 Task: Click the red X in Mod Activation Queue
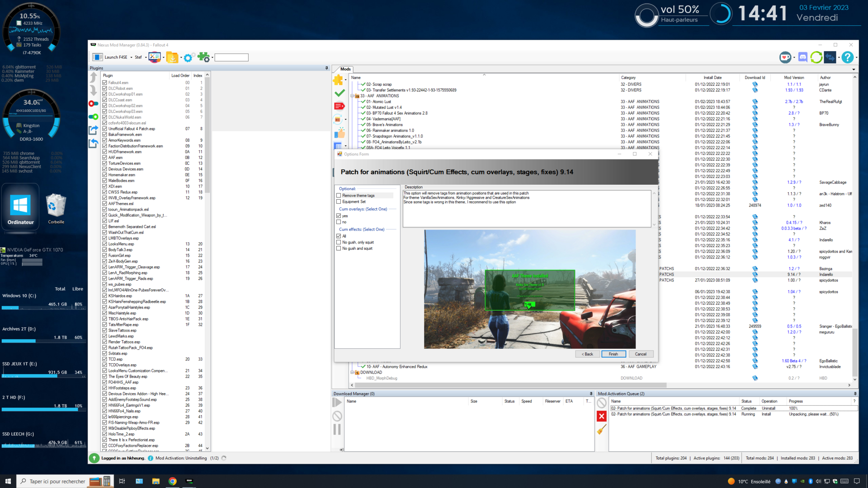pos(602,416)
